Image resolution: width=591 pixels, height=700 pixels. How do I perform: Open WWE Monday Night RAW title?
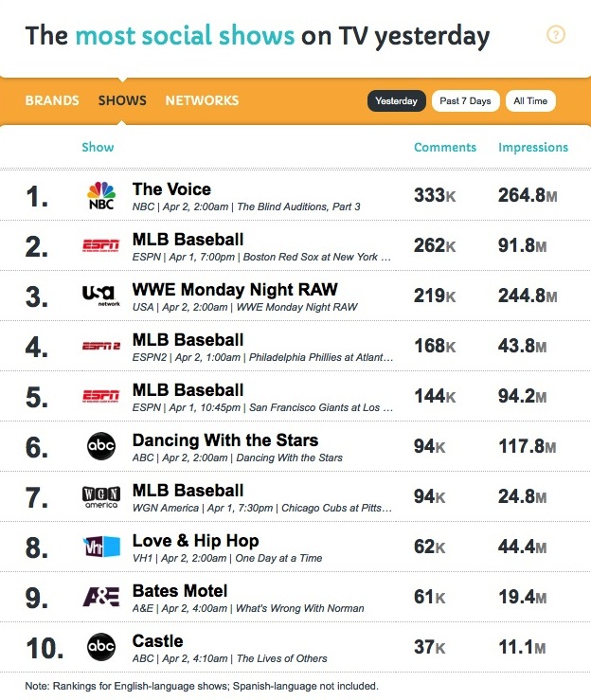(x=235, y=289)
